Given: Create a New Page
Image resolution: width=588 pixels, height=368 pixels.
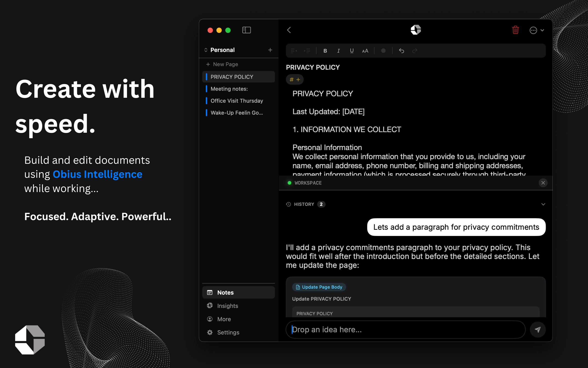Looking at the screenshot, I should (222, 64).
